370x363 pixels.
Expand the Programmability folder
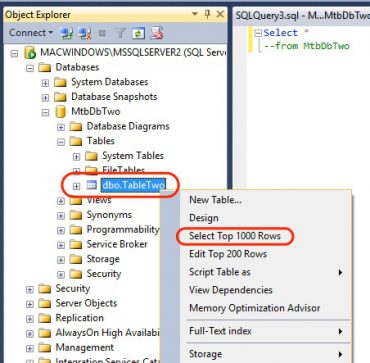click(x=61, y=230)
